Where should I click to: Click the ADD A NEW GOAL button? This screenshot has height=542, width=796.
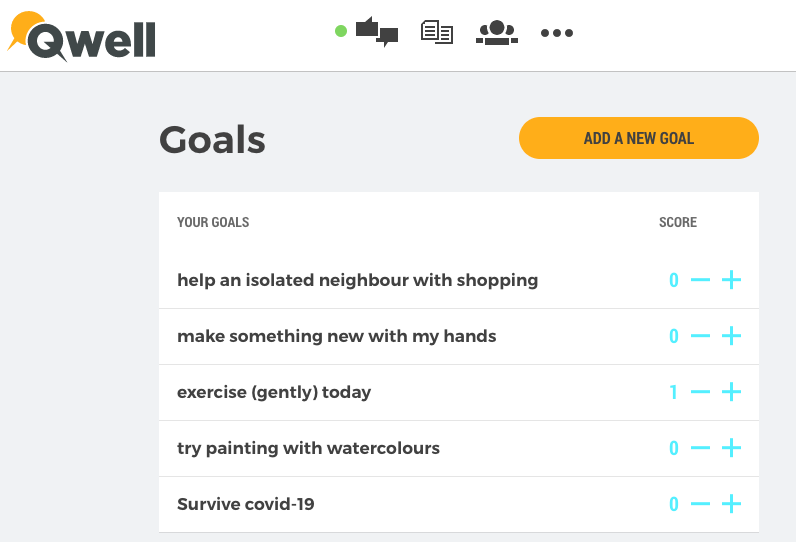[639, 138]
